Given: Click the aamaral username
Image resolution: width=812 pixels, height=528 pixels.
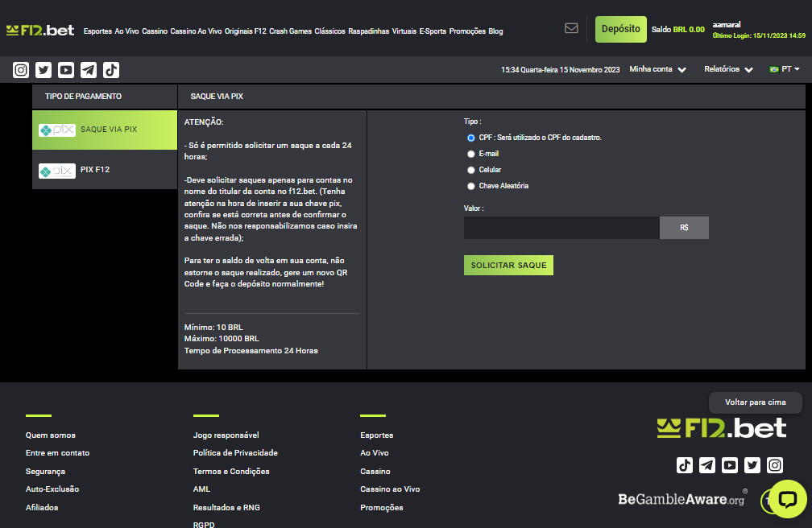Looking at the screenshot, I should click(727, 24).
